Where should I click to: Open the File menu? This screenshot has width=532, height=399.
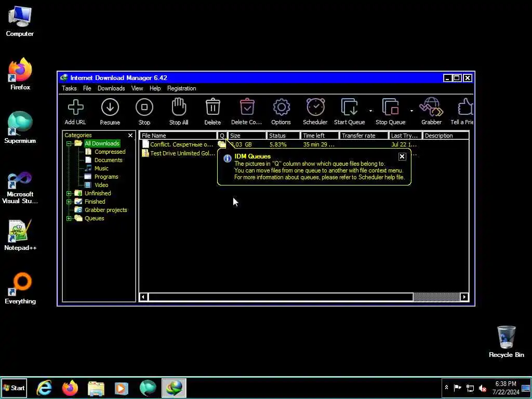pos(87,88)
